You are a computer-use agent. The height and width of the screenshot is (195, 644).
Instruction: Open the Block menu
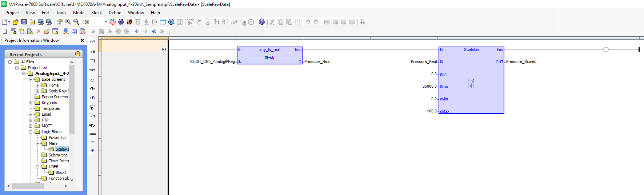tap(96, 13)
